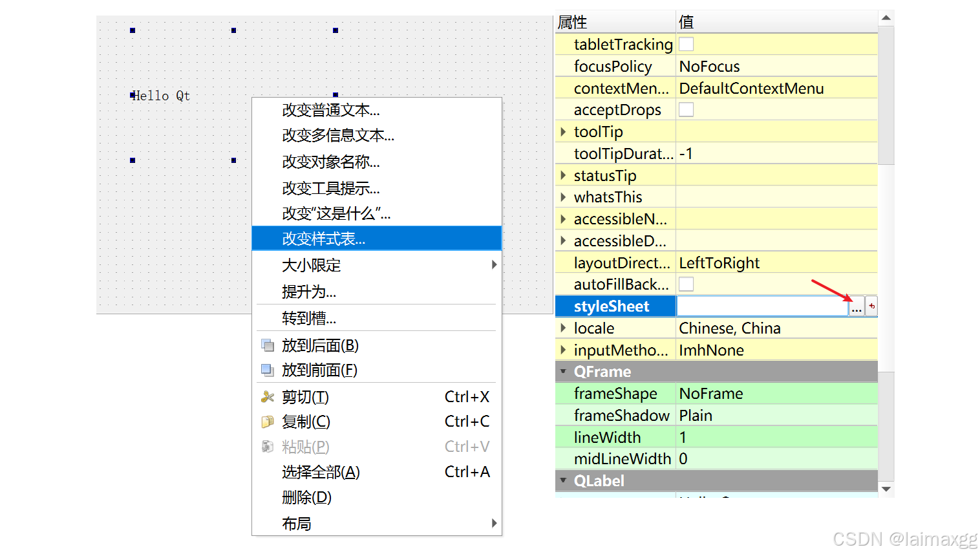Open styleSheet editor via ellipsis button
Image resolution: width=980 pixels, height=556 pixels.
point(857,308)
